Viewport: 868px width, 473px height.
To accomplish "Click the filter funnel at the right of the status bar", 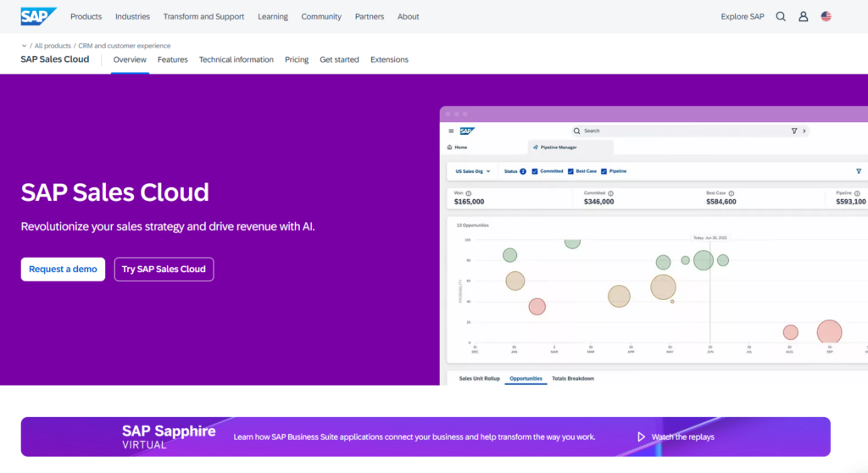I will click(859, 172).
